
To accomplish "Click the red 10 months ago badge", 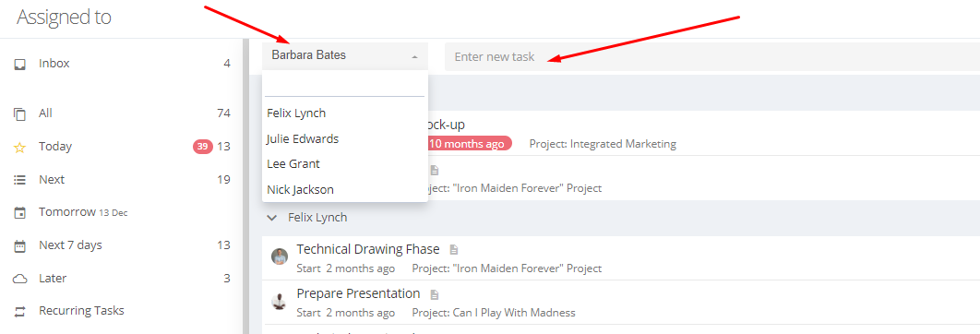I will [468, 144].
